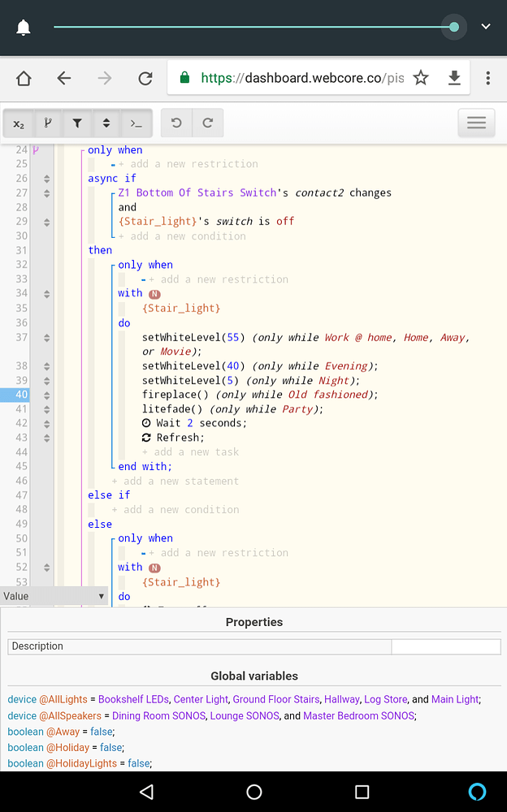The width and height of the screenshot is (507, 812).
Task: Click the Description input field
Action: [446, 646]
